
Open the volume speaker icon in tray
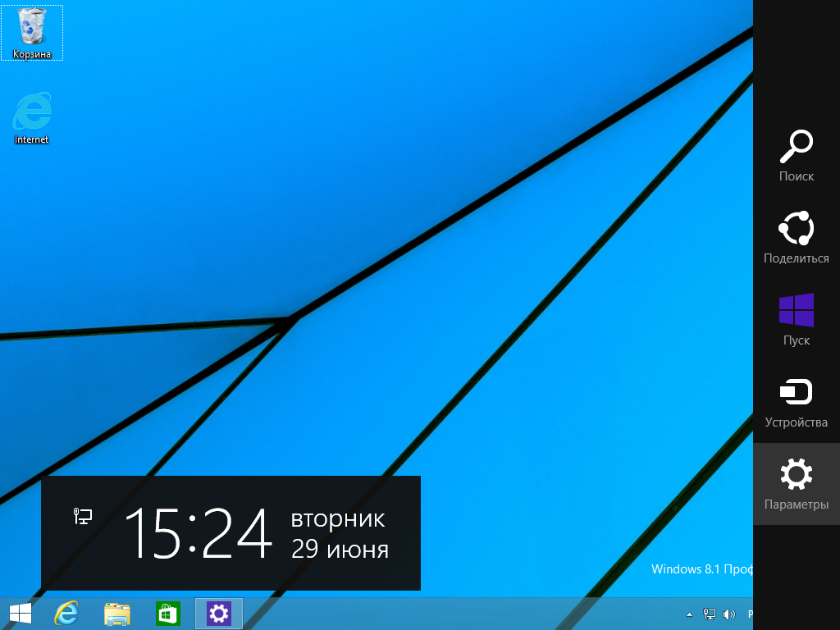coord(728,614)
